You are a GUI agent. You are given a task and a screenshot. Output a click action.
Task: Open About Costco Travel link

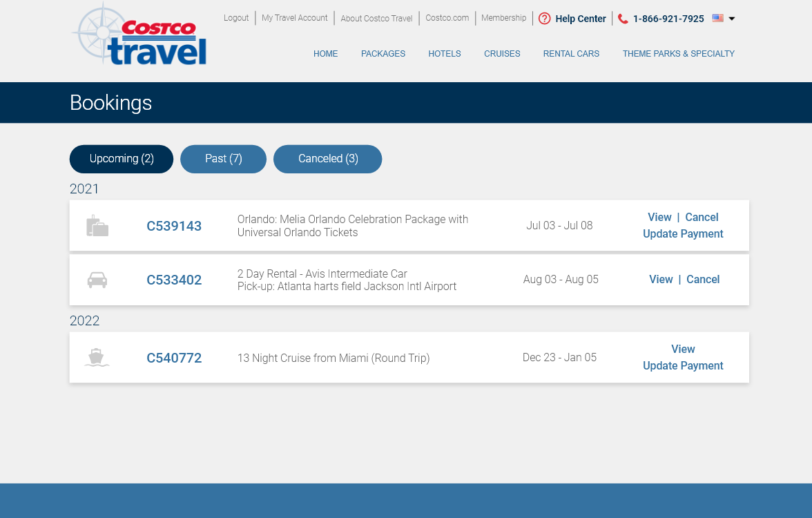point(376,18)
